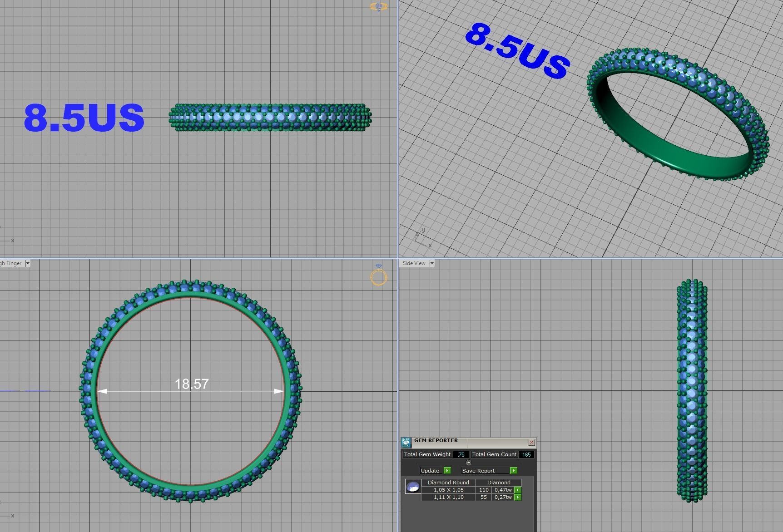Viewport: 783px width, 532px height.
Task: Close the Gem Reporter panel
Action: [x=532, y=442]
